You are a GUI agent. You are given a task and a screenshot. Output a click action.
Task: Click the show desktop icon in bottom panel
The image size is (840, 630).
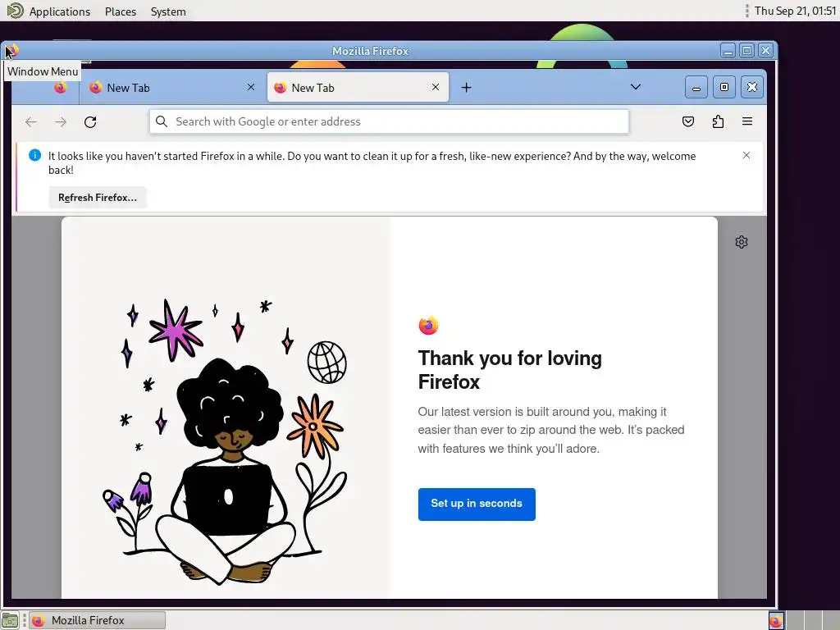click(x=10, y=620)
